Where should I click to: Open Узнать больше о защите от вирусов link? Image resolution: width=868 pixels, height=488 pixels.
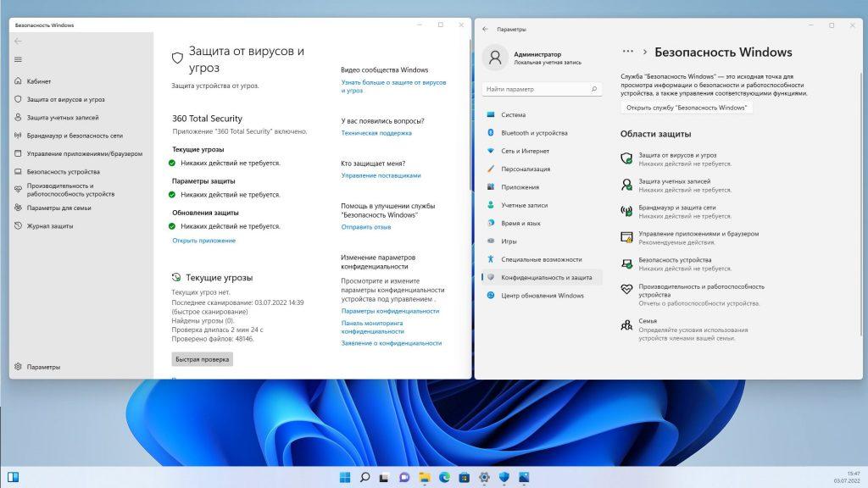393,86
